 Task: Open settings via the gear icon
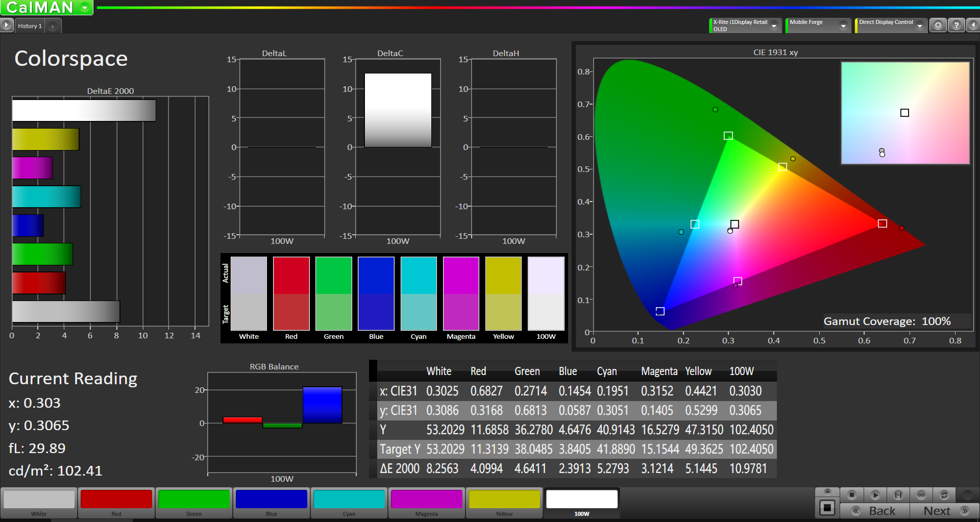pos(938,25)
